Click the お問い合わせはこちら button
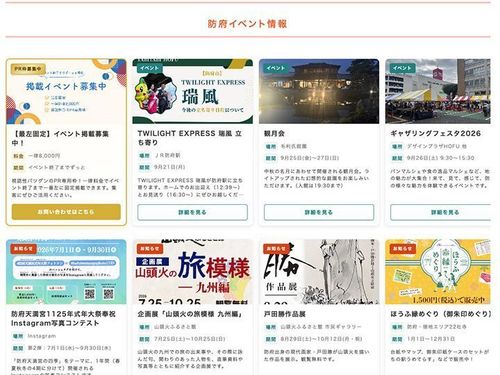Viewport: 500px width, 375px height. (66, 212)
